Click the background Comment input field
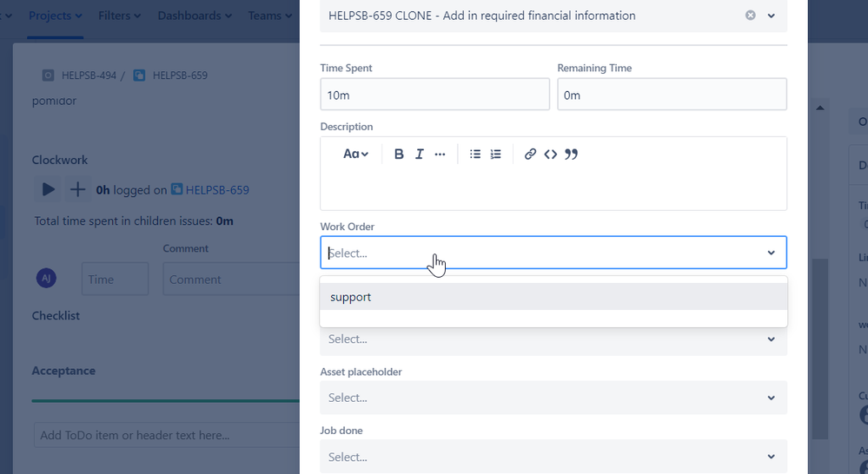This screenshot has height=474, width=868. click(231, 279)
